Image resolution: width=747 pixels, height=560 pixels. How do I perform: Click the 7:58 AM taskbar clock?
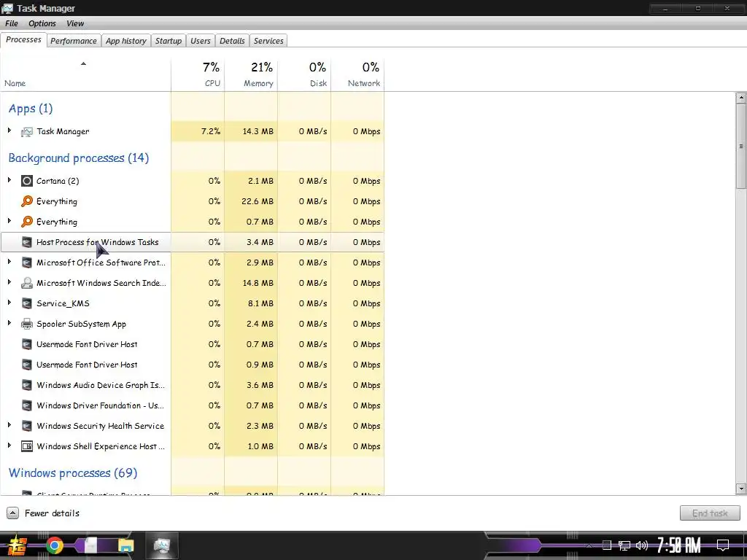coord(679,545)
